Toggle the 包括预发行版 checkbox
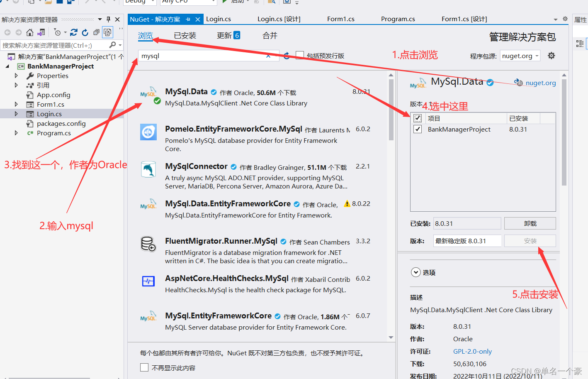588x379 pixels. click(300, 55)
